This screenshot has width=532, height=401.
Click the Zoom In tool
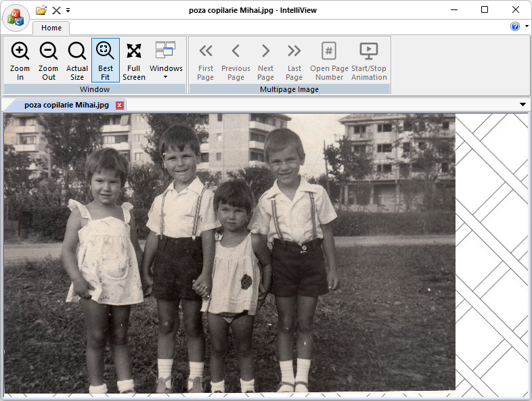click(20, 61)
